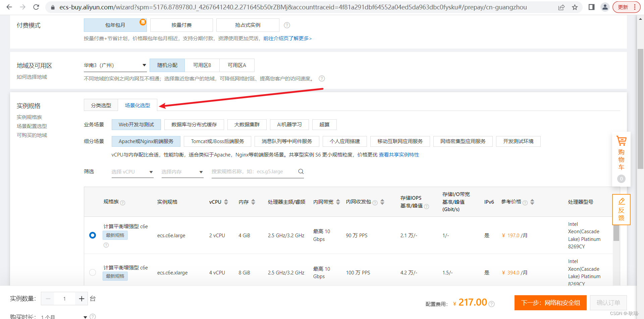
Task: Click the instance table inner scrollbar
Action: [616, 233]
